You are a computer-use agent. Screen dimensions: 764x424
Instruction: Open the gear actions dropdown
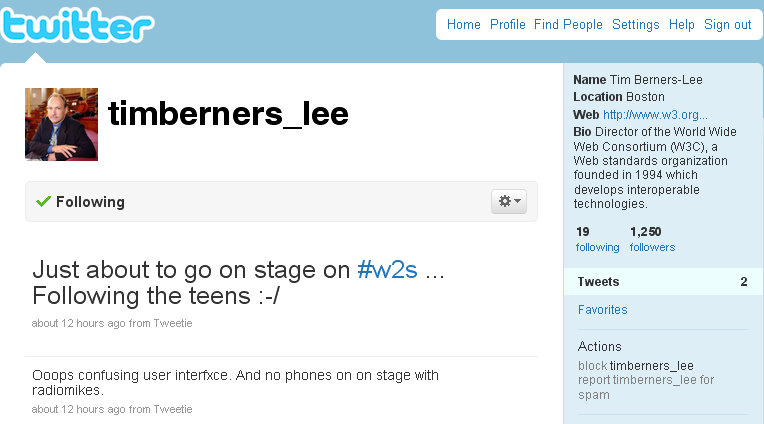click(x=509, y=201)
